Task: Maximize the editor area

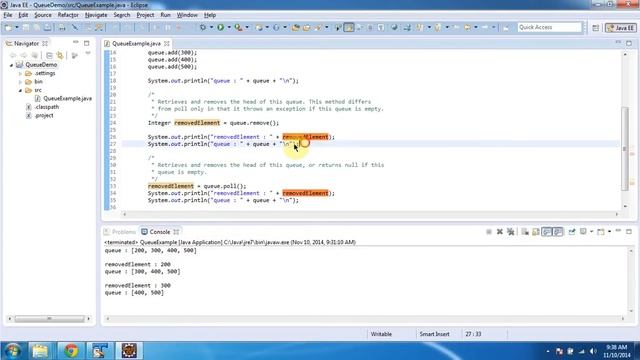Action: click(x=629, y=43)
